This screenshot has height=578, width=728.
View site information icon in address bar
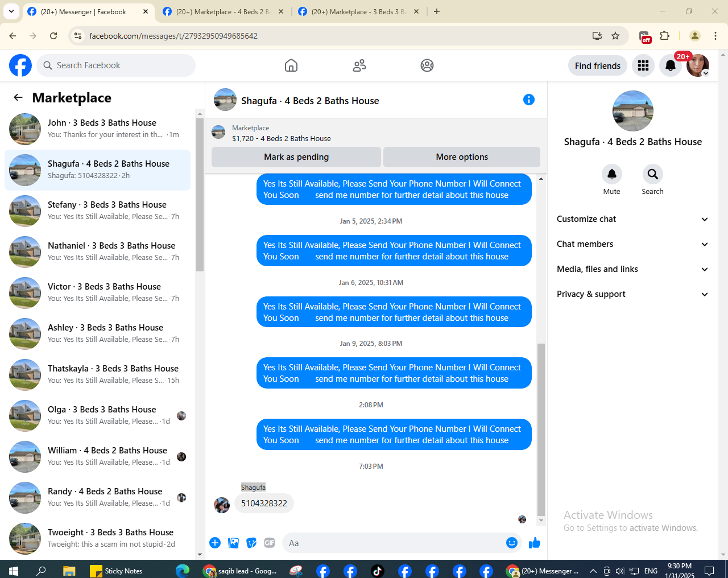click(78, 36)
